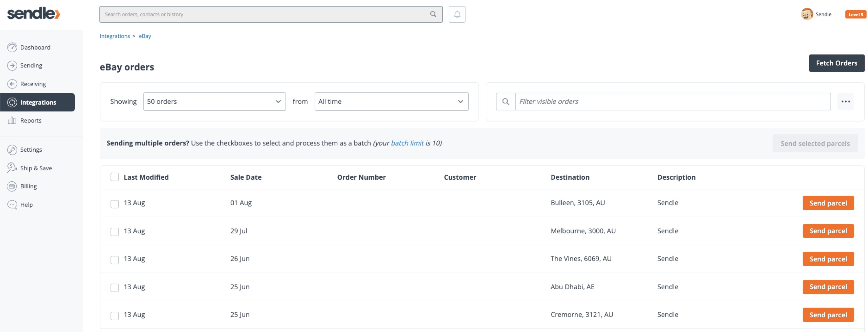Select Integrations in the sidebar
This screenshot has height=332, width=868.
(x=37, y=102)
